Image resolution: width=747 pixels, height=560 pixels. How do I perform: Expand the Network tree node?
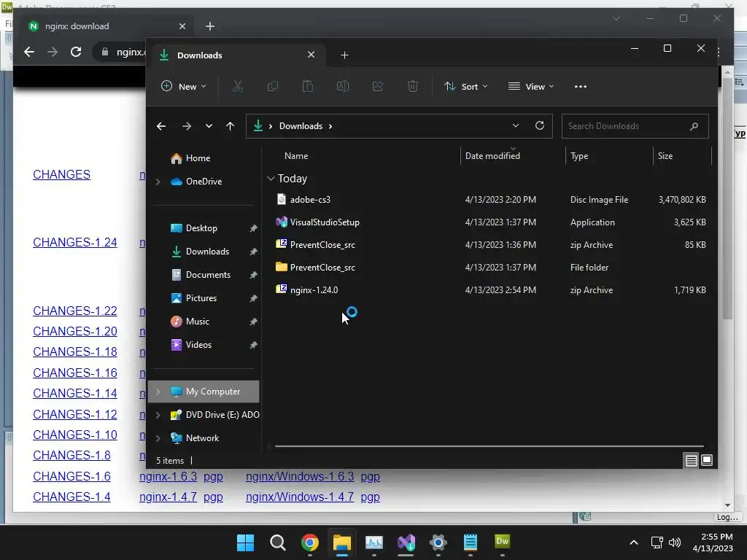tap(158, 438)
